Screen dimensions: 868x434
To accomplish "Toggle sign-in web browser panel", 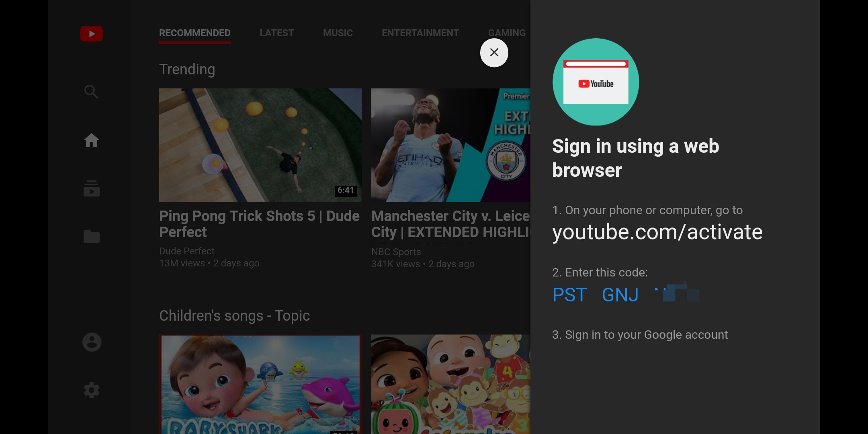I will [494, 53].
